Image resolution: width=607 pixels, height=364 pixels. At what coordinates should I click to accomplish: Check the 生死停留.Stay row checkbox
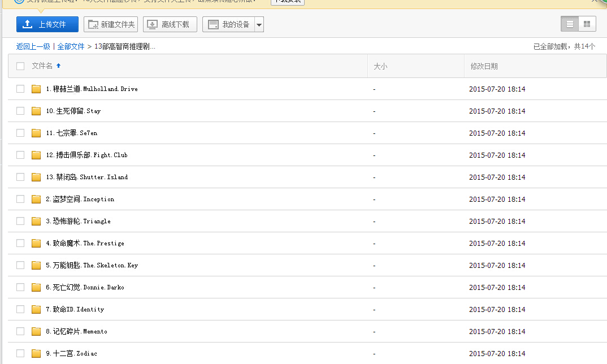click(20, 111)
